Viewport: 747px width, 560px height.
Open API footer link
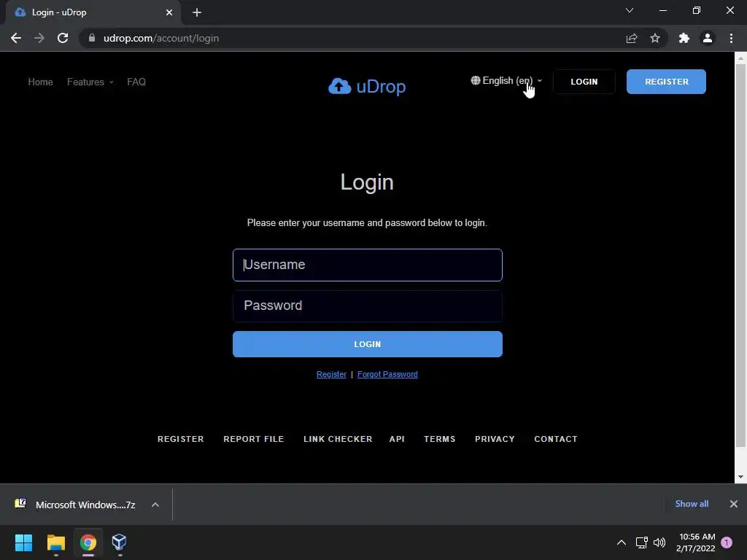(397, 439)
